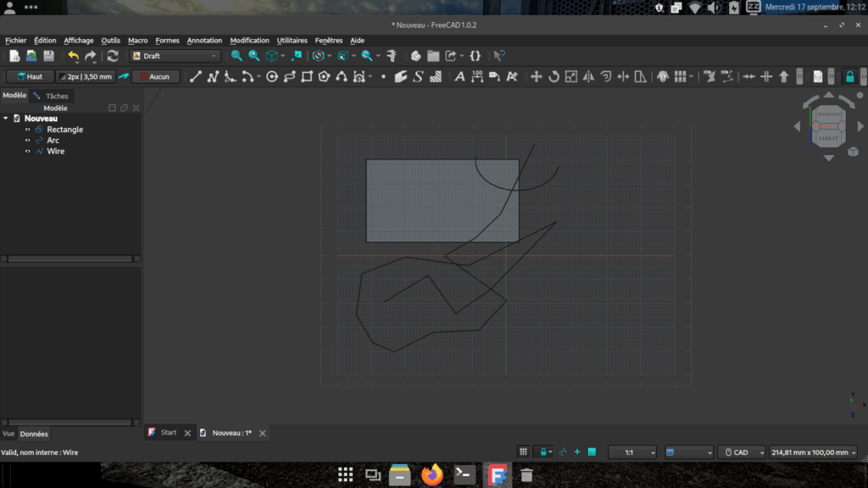Select the Hatch tool

coord(436,77)
